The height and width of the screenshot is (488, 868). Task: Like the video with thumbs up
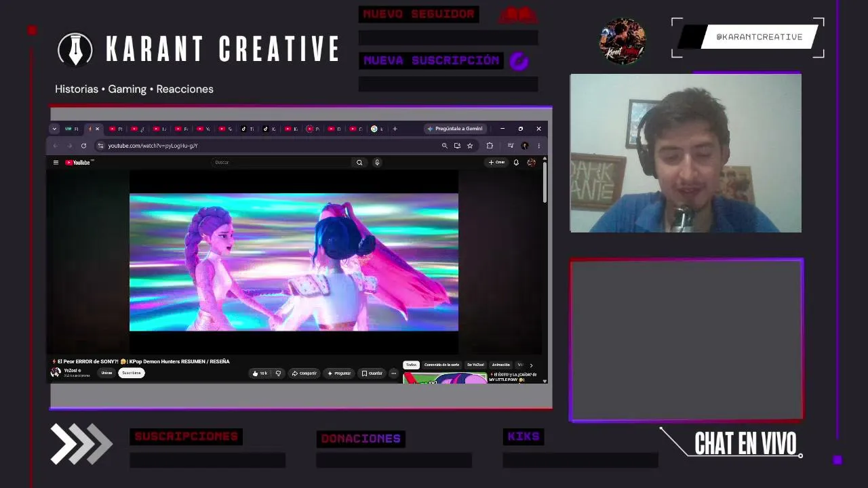(260, 373)
